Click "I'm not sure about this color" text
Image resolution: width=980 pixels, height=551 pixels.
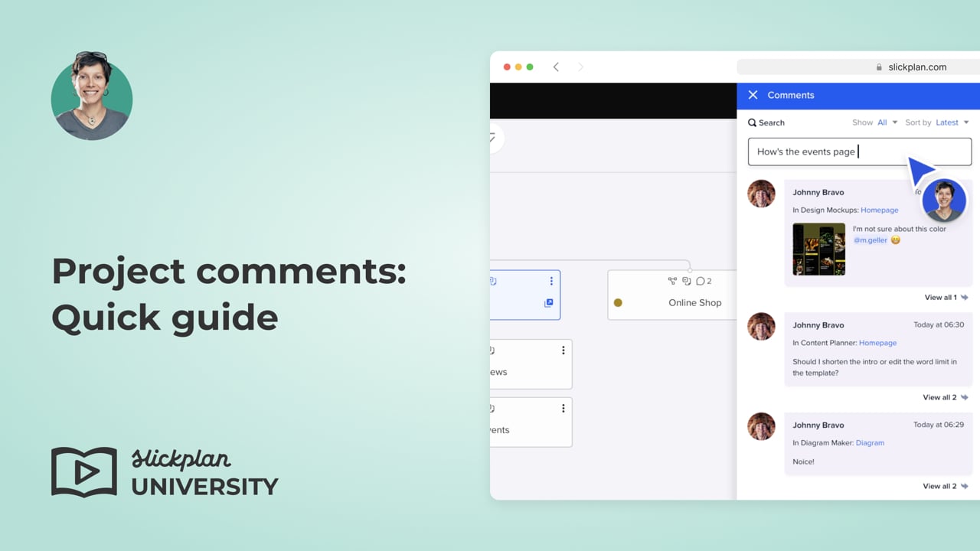900,229
